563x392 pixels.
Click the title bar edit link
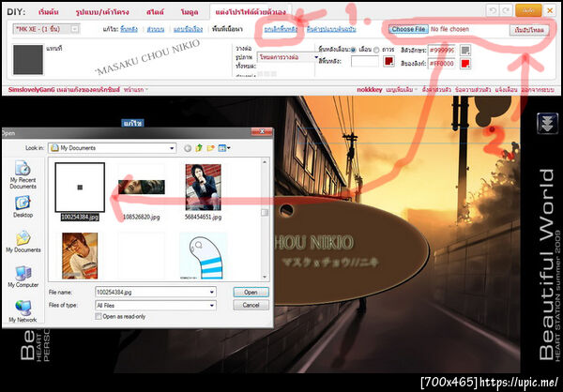pyautogui.click(x=188, y=29)
